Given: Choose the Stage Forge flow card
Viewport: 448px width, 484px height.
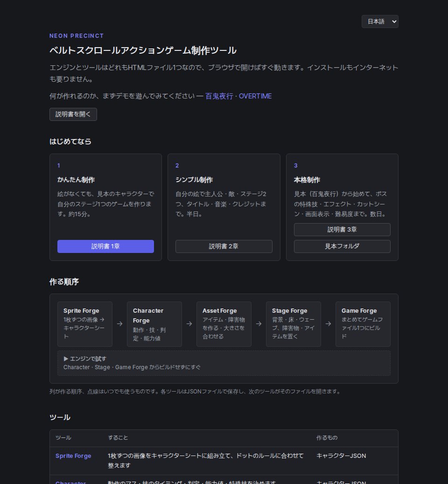Looking at the screenshot, I should click(x=294, y=324).
